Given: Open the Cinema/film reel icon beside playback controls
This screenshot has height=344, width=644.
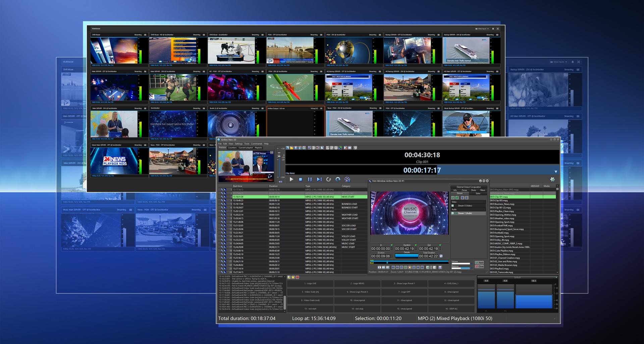Looking at the screenshot, I should (348, 180).
